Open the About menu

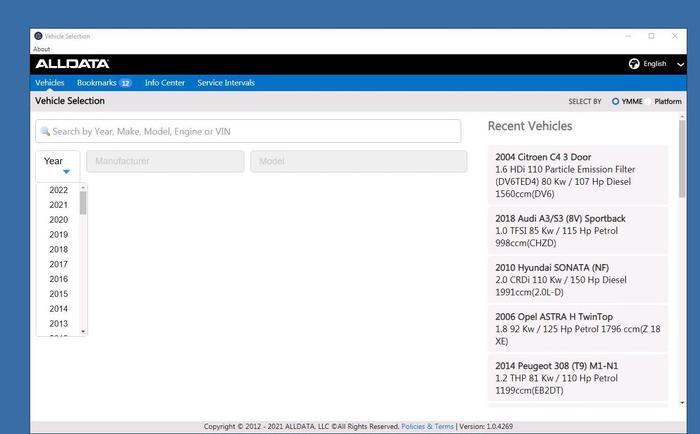tap(41, 49)
